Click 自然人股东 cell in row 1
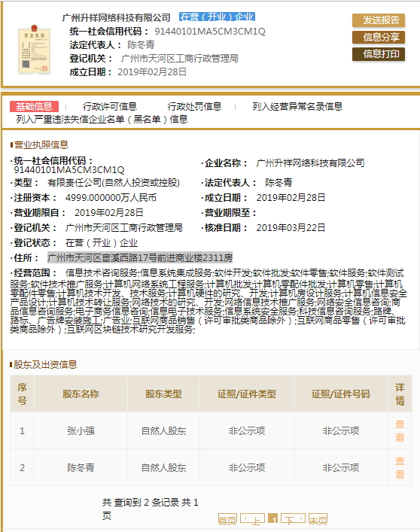This screenshot has height=532, width=420. pos(163,431)
